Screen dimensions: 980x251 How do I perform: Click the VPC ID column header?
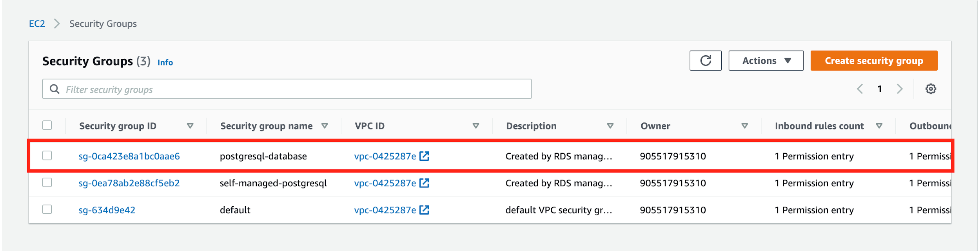tap(370, 126)
